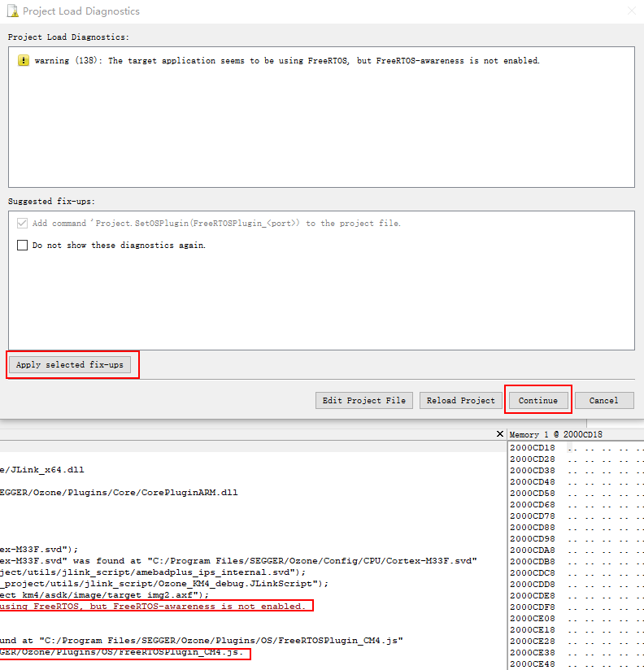Cancel the project load dialog
The image size is (644, 670).
pyautogui.click(x=603, y=401)
